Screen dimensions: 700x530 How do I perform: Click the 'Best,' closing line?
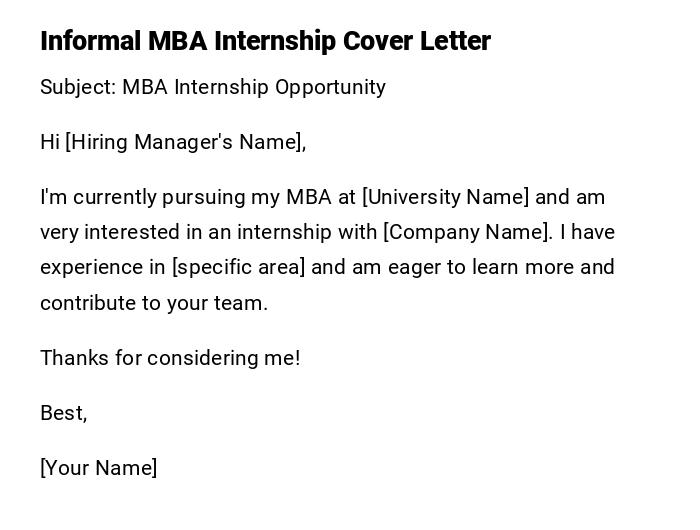[x=63, y=412]
